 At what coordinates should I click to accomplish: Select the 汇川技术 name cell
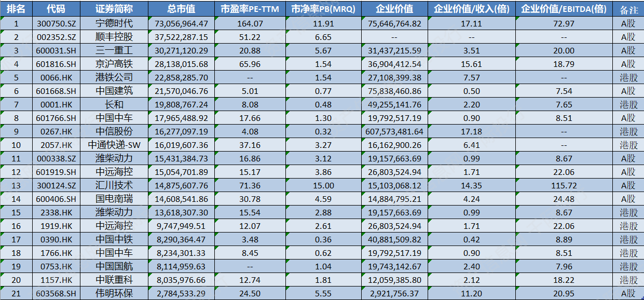point(114,185)
